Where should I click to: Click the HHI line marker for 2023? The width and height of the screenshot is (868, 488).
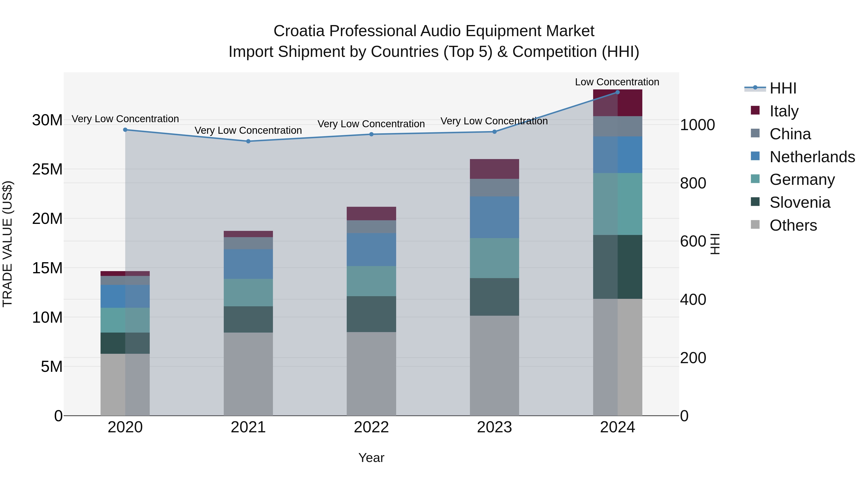pyautogui.click(x=494, y=132)
